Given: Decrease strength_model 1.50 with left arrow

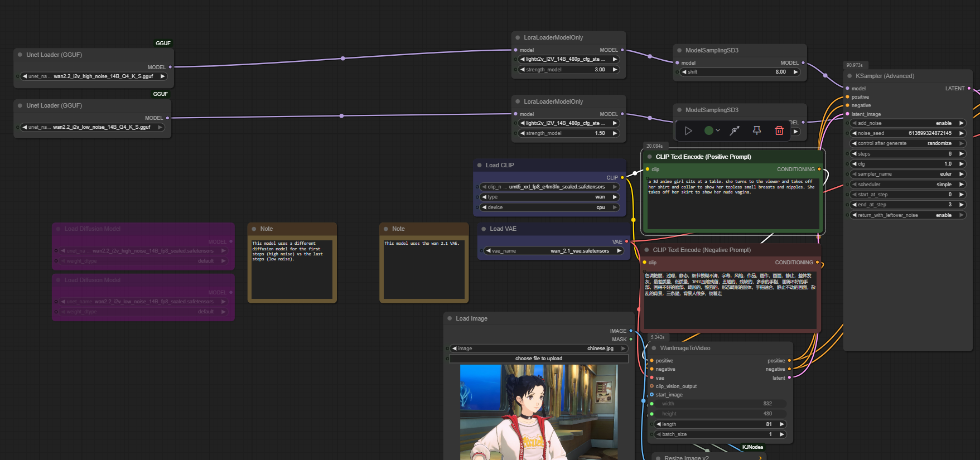Looking at the screenshot, I should (522, 133).
